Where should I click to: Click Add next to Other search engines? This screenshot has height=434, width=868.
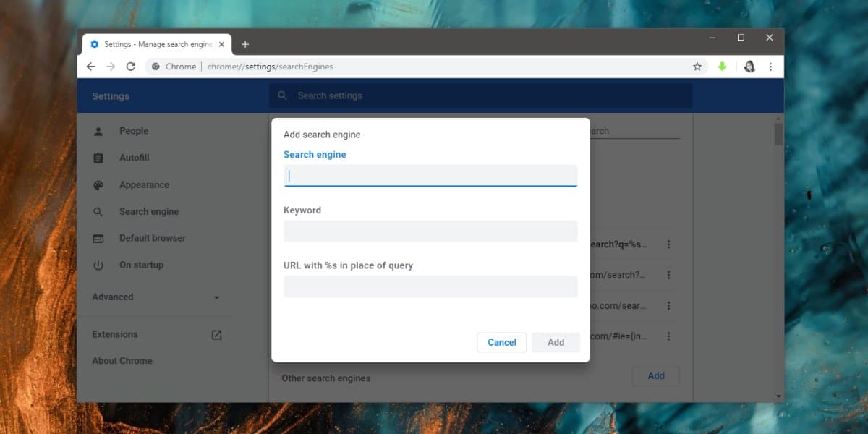click(656, 375)
